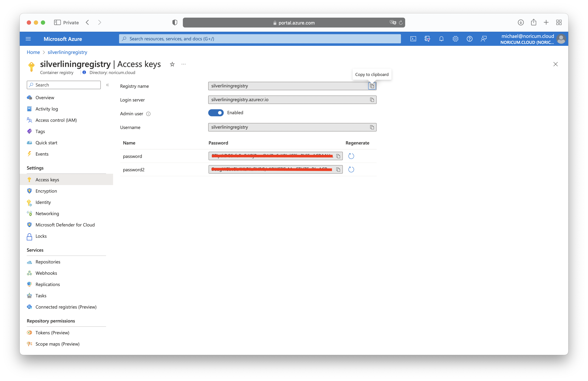Navigate to Home breadcrumb link
The width and height of the screenshot is (588, 381).
tap(33, 52)
